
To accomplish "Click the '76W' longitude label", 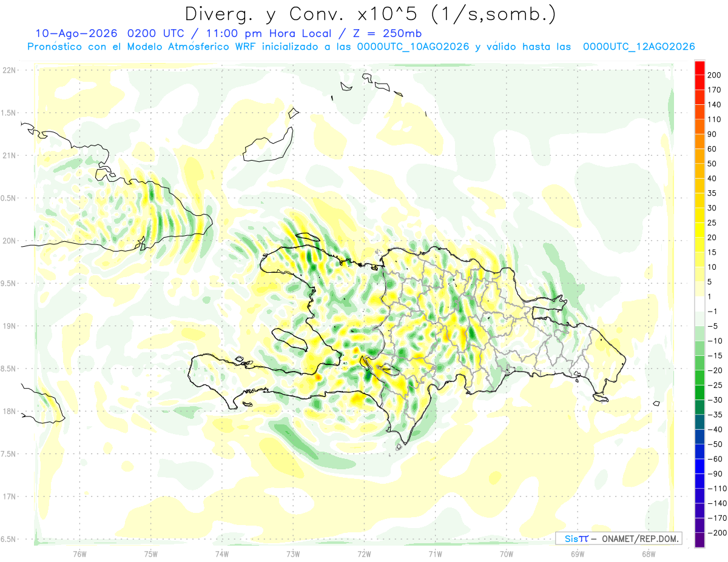I will pyautogui.click(x=79, y=554).
